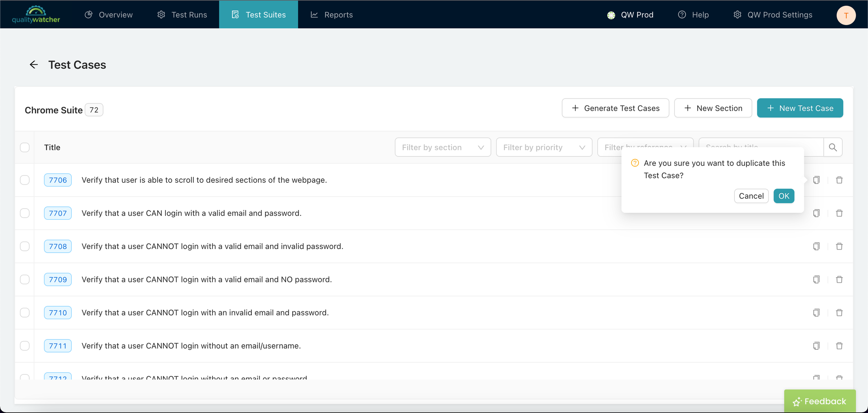Open the Feedback button
The height and width of the screenshot is (413, 868).
click(x=820, y=401)
